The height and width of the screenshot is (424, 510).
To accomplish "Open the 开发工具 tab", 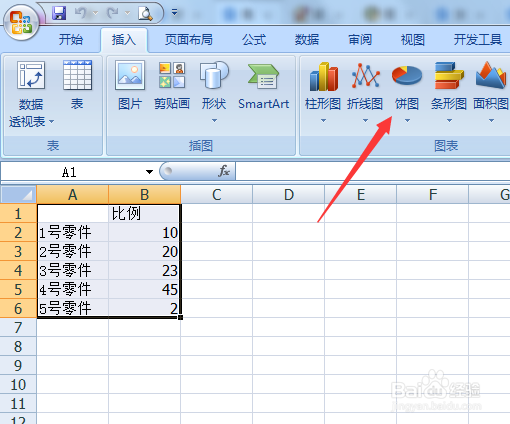I will 478,40.
